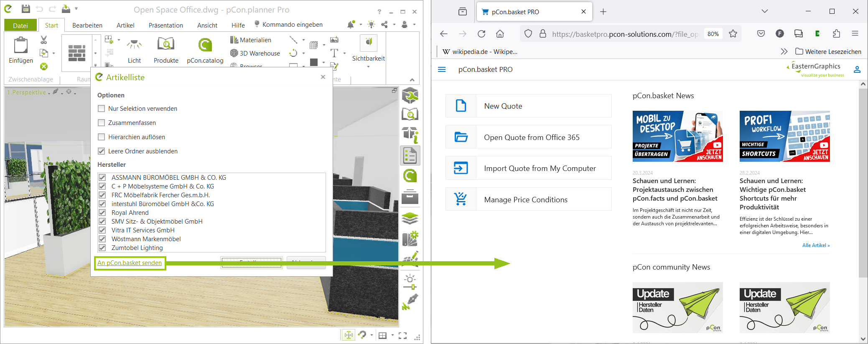Click New Quote in pCon.basket
This screenshot has width=868, height=344.
(528, 106)
